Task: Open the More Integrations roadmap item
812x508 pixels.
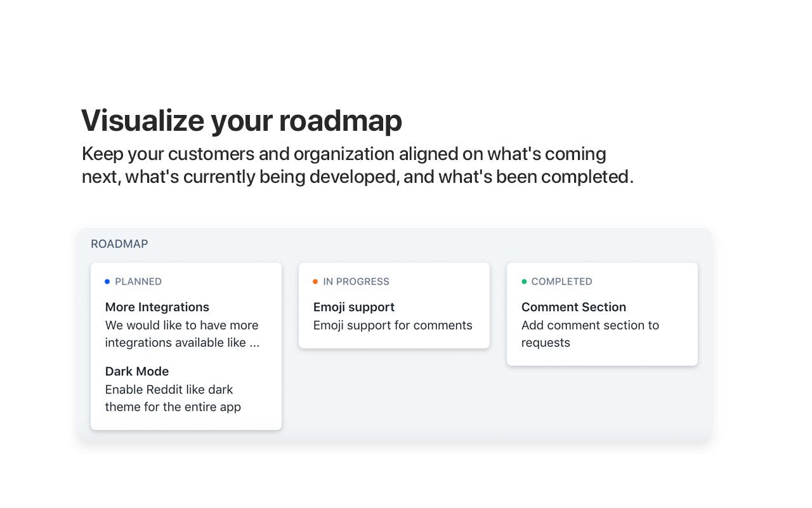Action: pyautogui.click(x=157, y=307)
